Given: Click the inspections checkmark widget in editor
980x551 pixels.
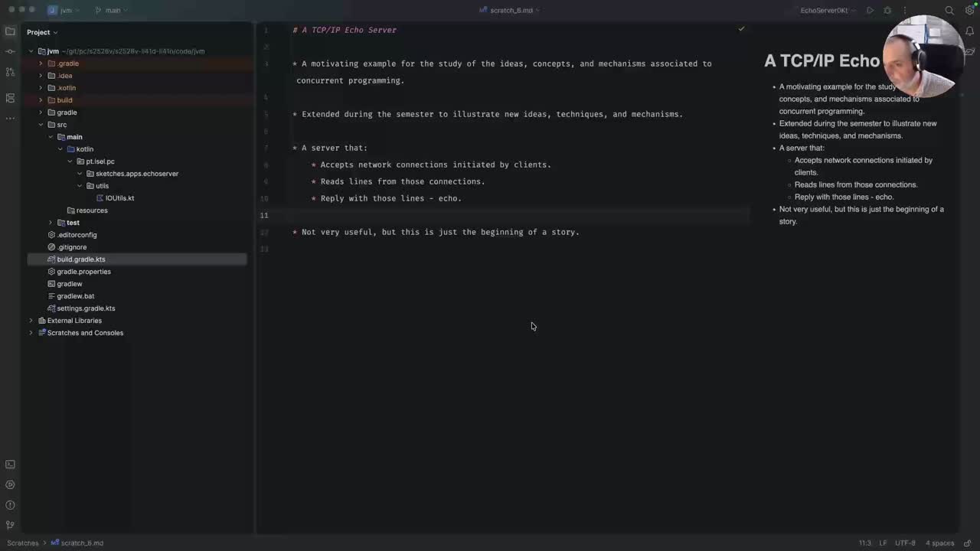Looking at the screenshot, I should pyautogui.click(x=740, y=29).
